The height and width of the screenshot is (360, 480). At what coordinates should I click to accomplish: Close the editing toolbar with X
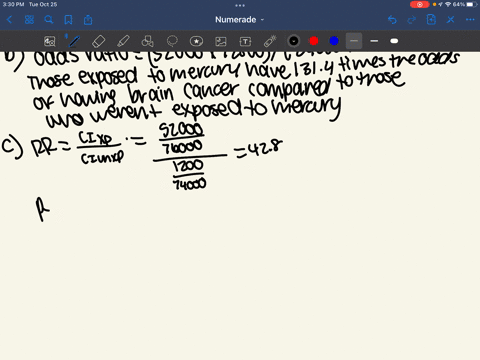point(451,20)
